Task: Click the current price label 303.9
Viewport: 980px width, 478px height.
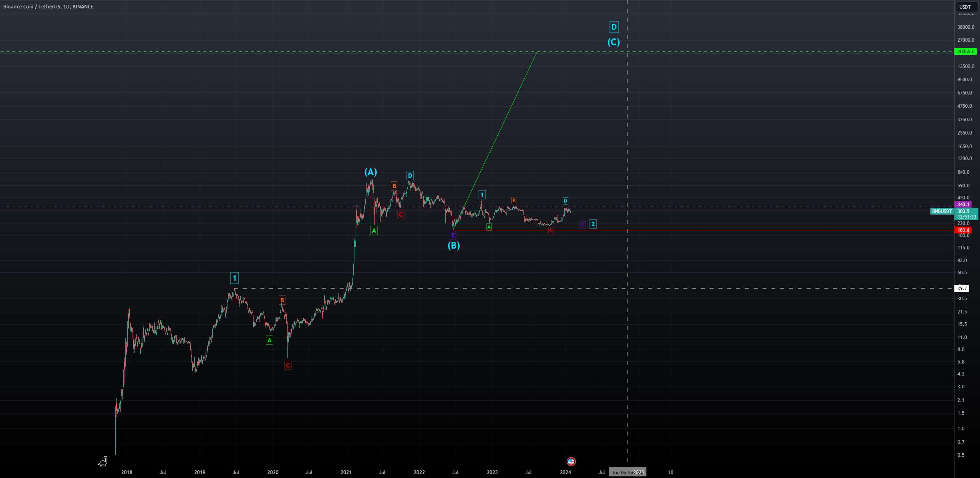Action: click(x=963, y=211)
